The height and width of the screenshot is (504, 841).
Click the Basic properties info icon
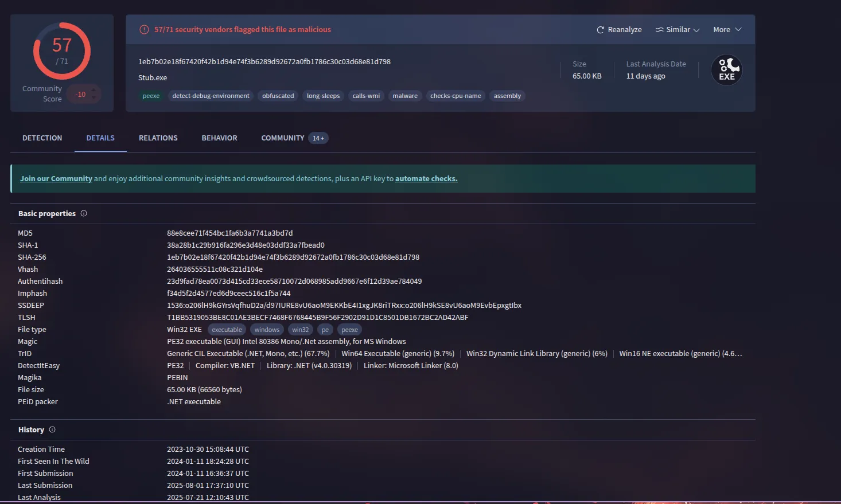tap(84, 213)
